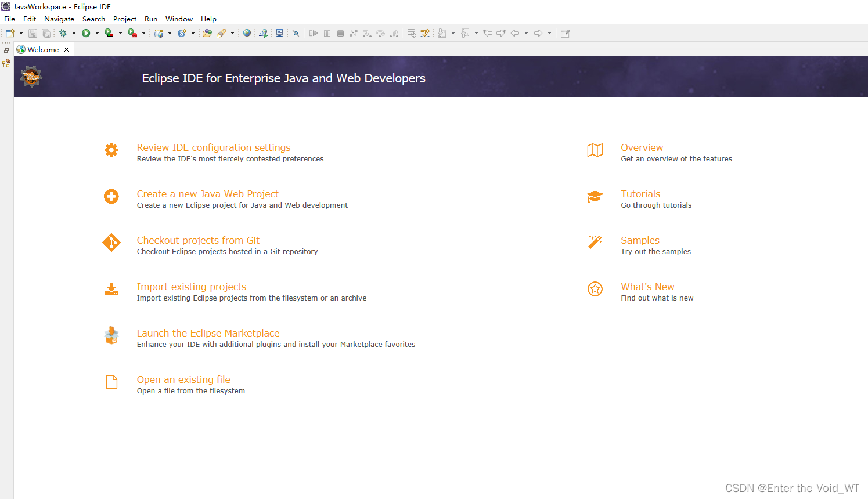The width and height of the screenshot is (868, 499).
Task: Click Launch the Eclipse Marketplace link
Action: click(208, 333)
